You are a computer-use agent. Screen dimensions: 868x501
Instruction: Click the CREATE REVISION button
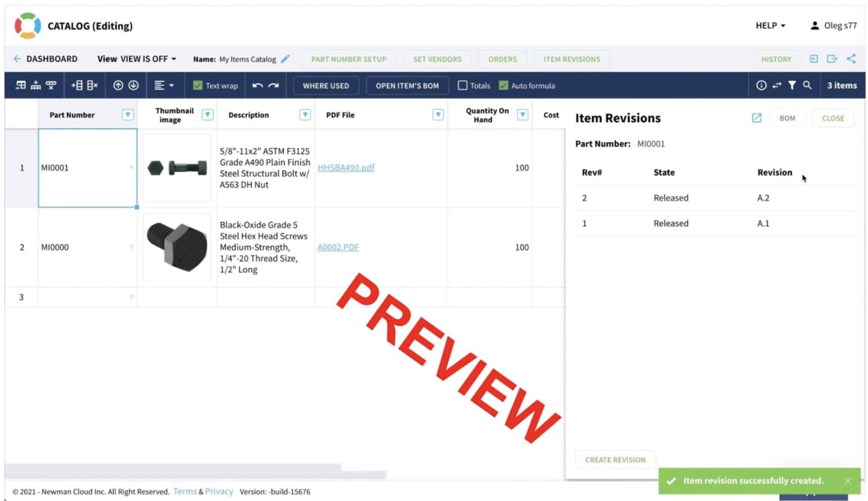click(x=616, y=459)
